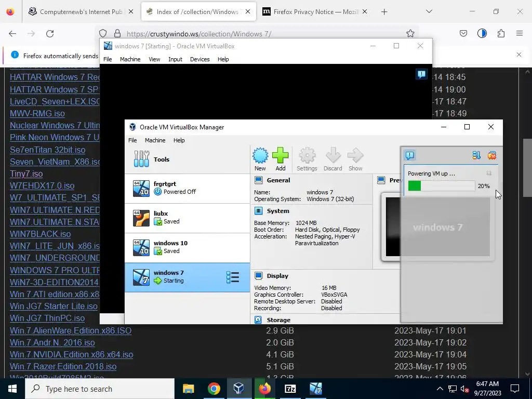Open WIN7BLACK.iso link

tap(41, 234)
